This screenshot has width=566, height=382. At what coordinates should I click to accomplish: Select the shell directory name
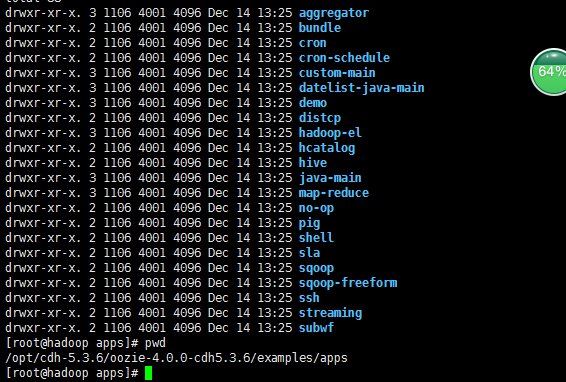coord(317,238)
